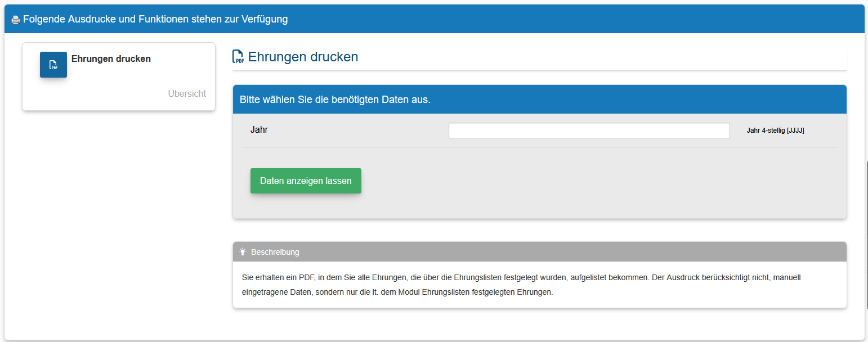Click the lightbulb icon in Beschreibung header
This screenshot has width=868, height=342.
[x=243, y=252]
